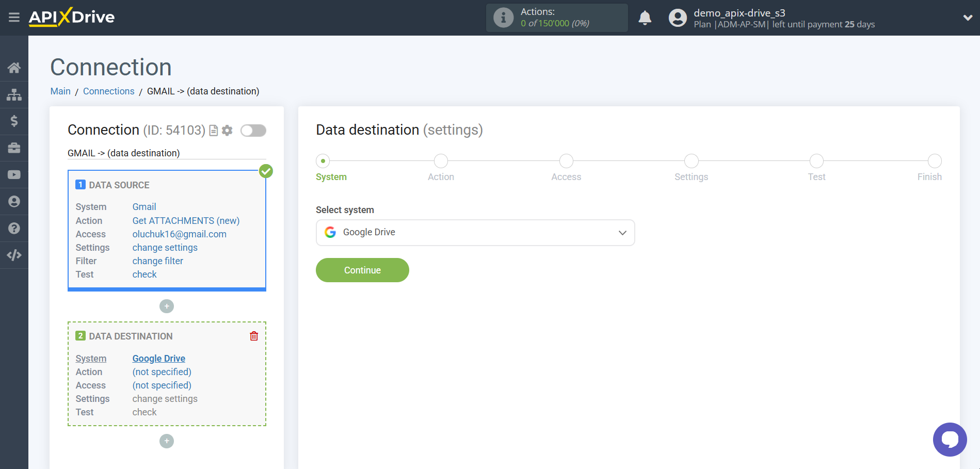980x469 pixels.
Task: Select the Access step
Action: (x=566, y=161)
